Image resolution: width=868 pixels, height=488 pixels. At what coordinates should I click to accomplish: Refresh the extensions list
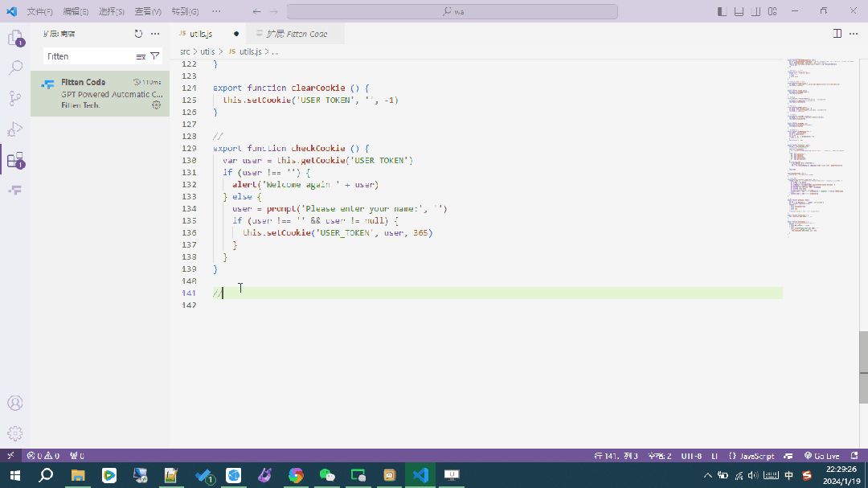click(138, 34)
